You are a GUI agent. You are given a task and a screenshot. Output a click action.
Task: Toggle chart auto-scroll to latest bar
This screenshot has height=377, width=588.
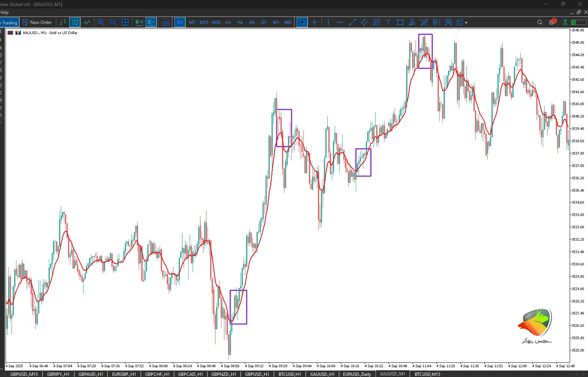click(x=139, y=22)
